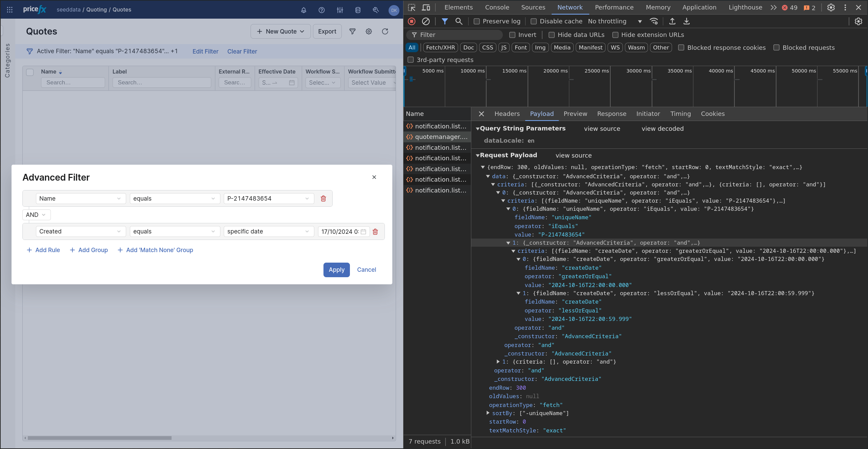Click the DevTools search icon
The image size is (868, 449).
click(459, 21)
